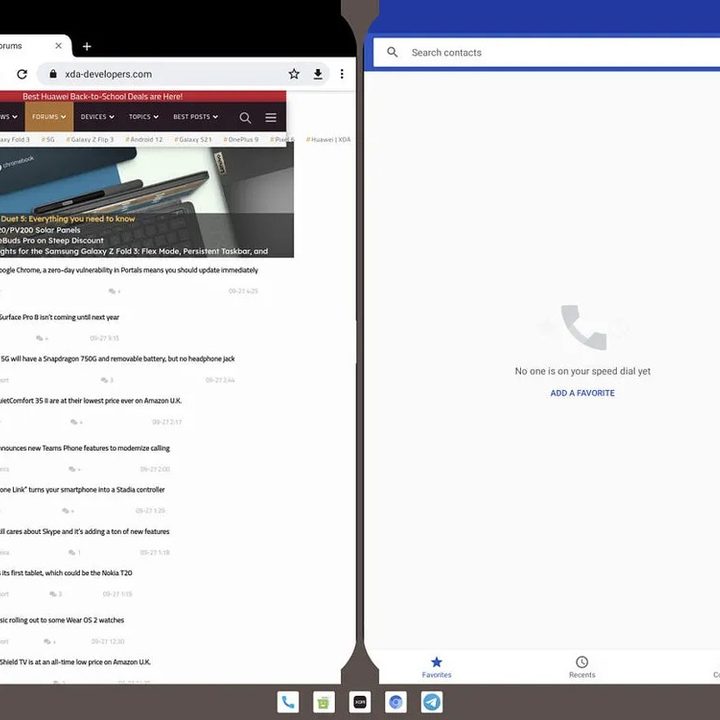Open the #Android 12 tag

pos(144,139)
